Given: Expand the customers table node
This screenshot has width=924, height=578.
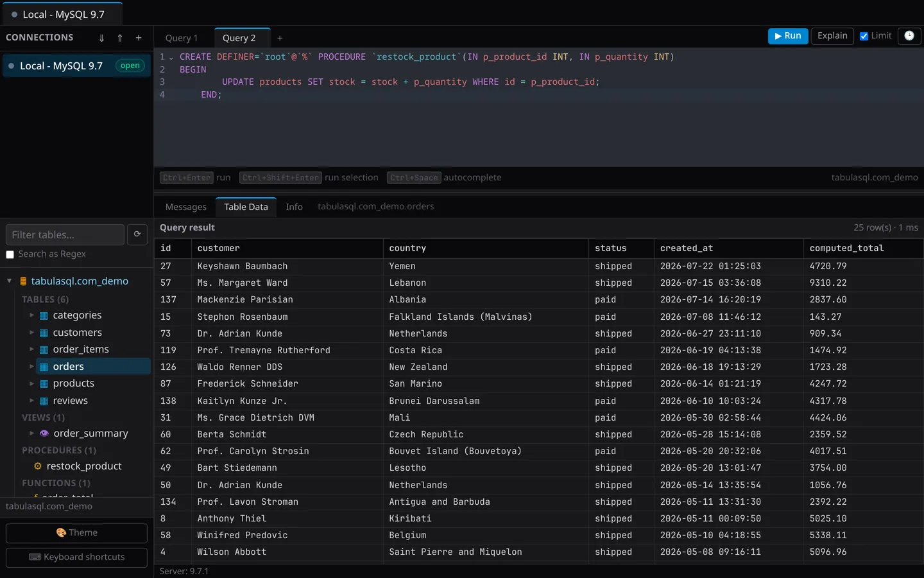Looking at the screenshot, I should coord(31,333).
